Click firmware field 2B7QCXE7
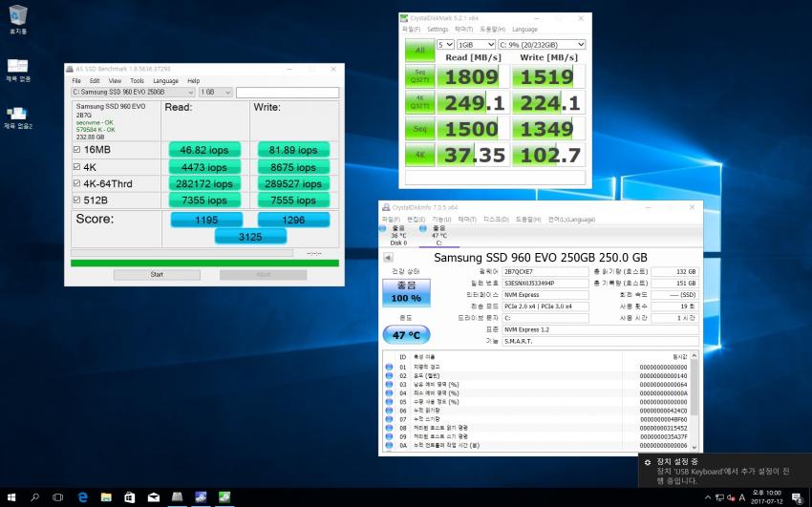The height and width of the screenshot is (507, 812). coord(545,271)
